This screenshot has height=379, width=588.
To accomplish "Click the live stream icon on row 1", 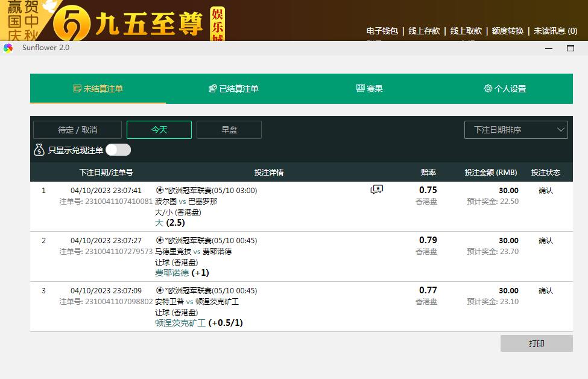I will coord(376,189).
